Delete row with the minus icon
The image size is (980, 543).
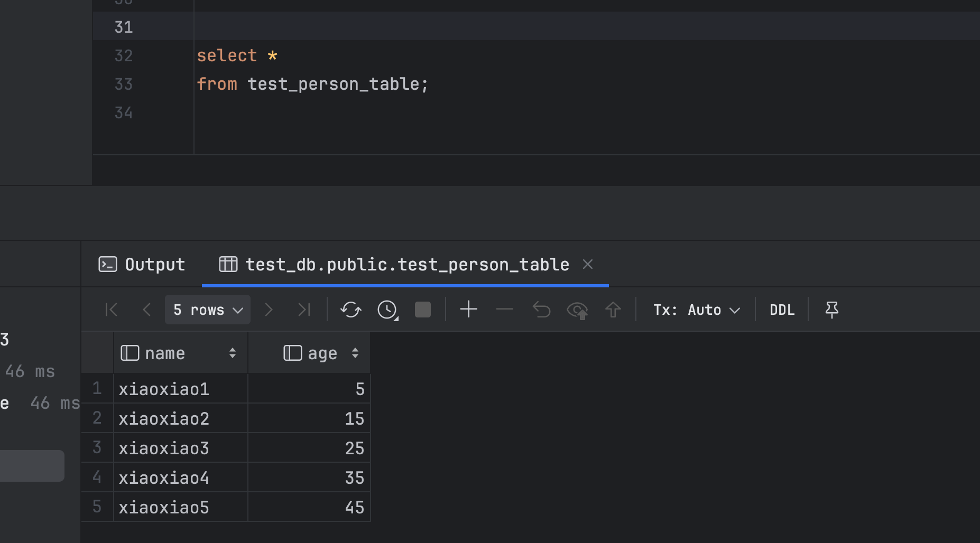tap(505, 310)
